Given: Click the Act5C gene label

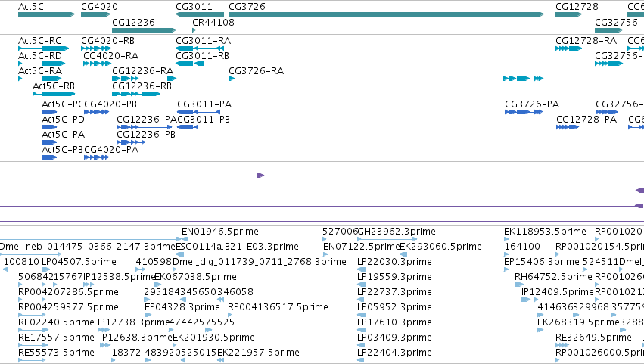Looking at the screenshot, I should coord(31,7).
